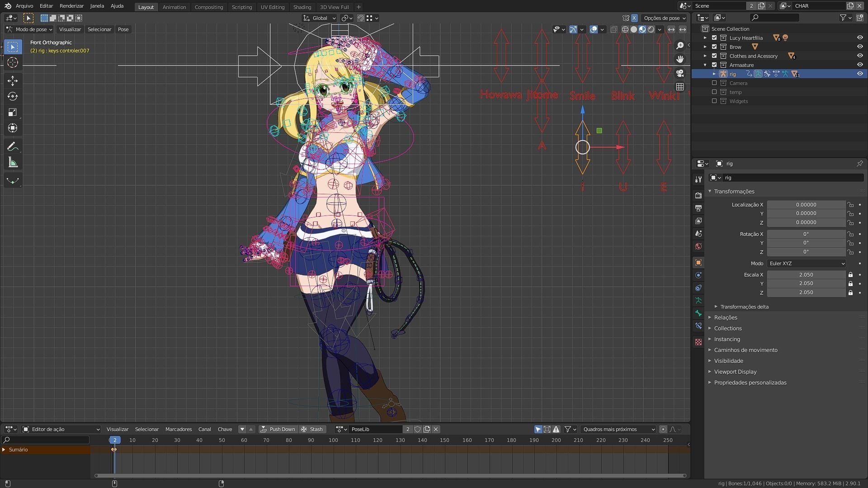The image size is (868, 488).
Task: Open the Texture properties tab (checker icon)
Action: 698,342
